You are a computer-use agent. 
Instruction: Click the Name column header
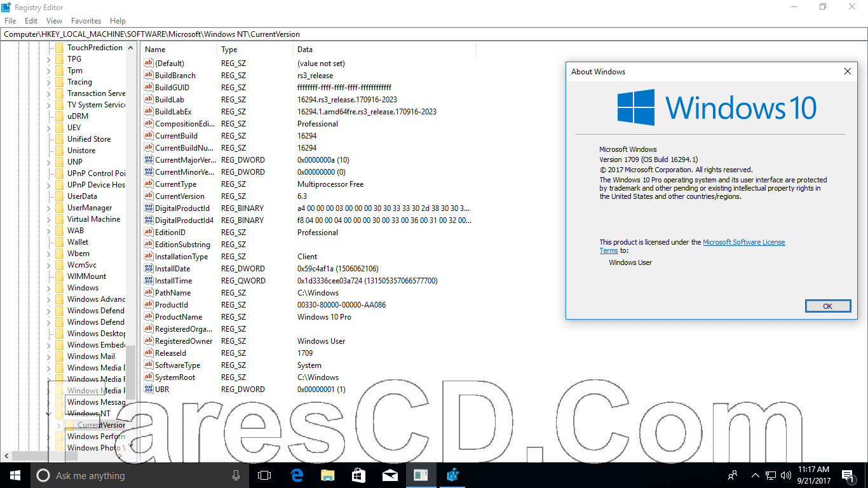pos(179,50)
